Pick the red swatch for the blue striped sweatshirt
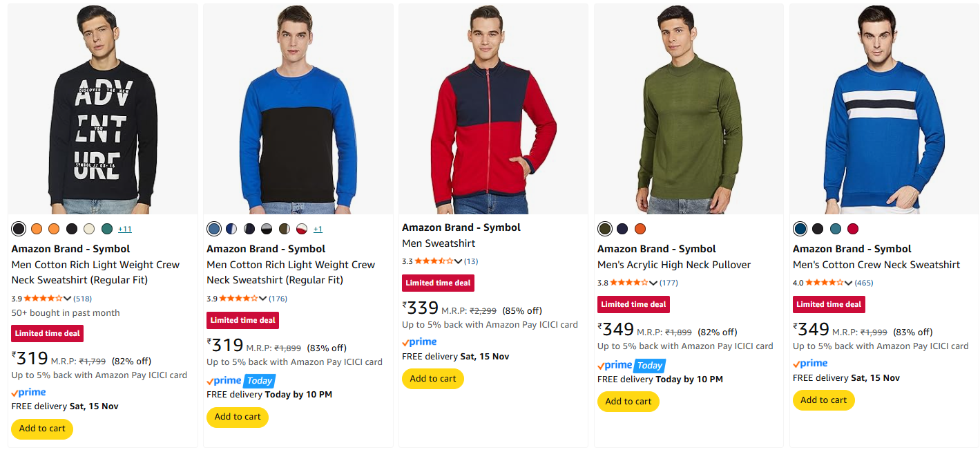 853,229
